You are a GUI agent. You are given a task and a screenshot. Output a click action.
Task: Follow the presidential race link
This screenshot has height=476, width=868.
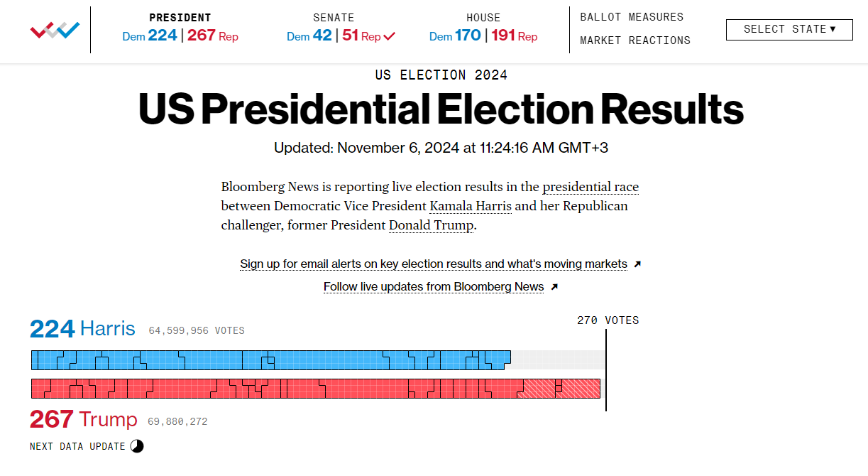[590, 188]
